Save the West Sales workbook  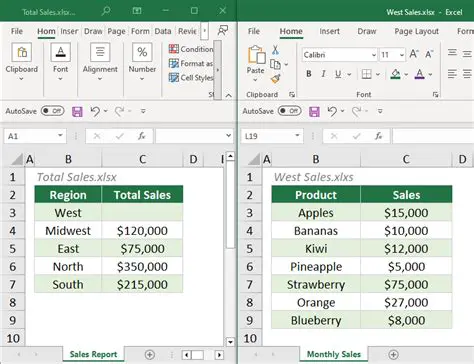pyautogui.click(x=314, y=111)
